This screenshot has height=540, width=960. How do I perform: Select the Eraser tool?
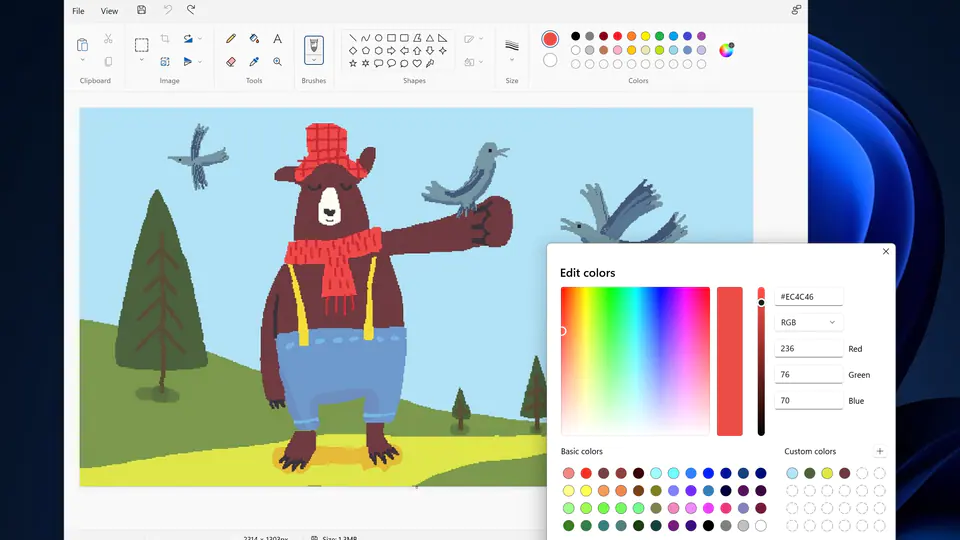coord(231,62)
